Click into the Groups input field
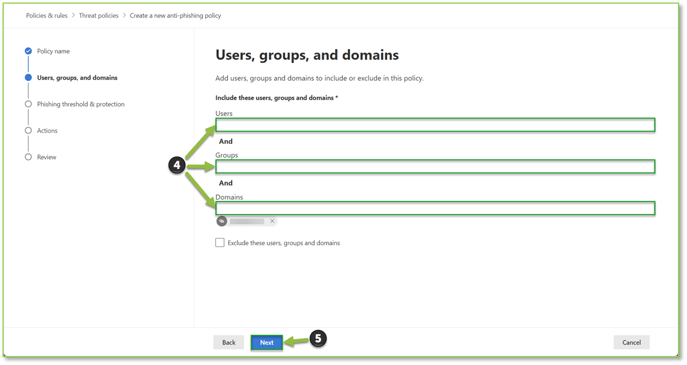687x365 pixels. (435, 167)
